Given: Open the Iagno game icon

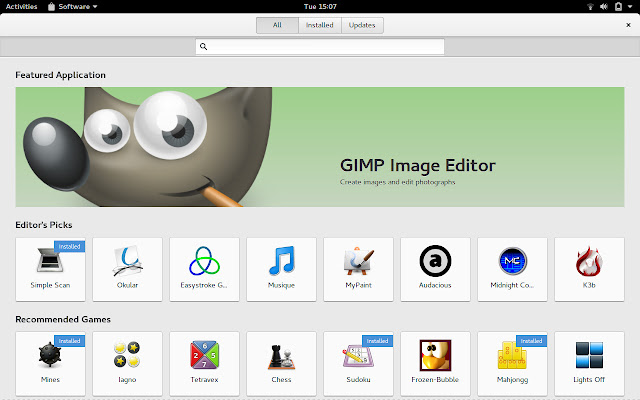Looking at the screenshot, I should [127, 355].
